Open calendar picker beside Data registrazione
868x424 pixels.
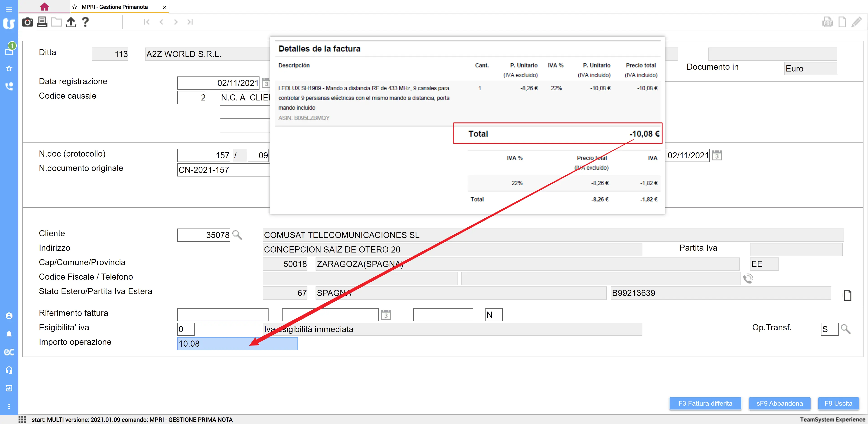click(x=266, y=83)
